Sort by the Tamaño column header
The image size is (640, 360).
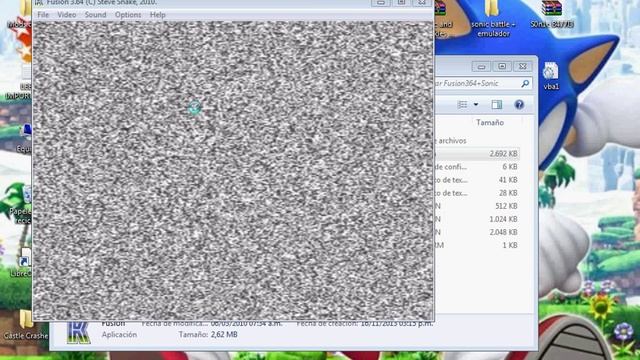489,122
